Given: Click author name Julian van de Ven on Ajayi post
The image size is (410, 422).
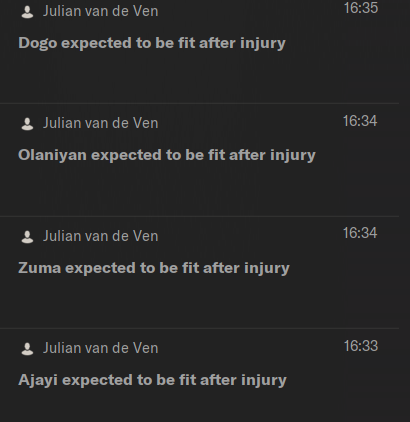Looking at the screenshot, I should click(x=100, y=348).
